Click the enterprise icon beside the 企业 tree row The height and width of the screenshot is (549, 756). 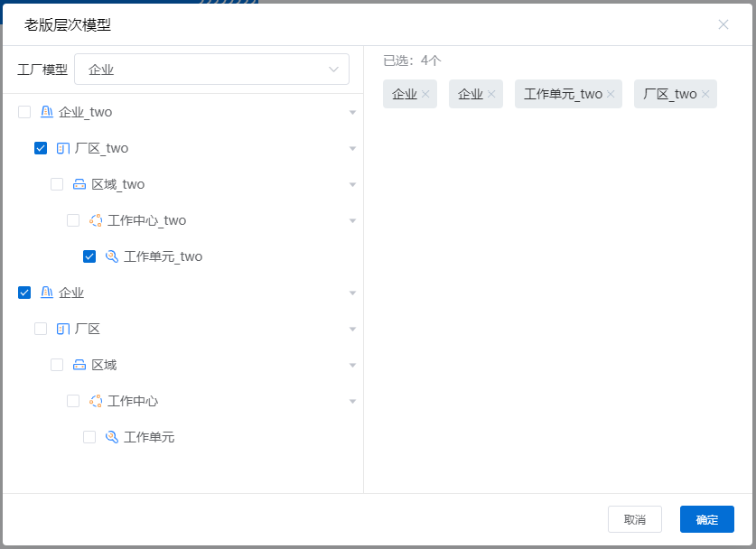[x=47, y=293]
